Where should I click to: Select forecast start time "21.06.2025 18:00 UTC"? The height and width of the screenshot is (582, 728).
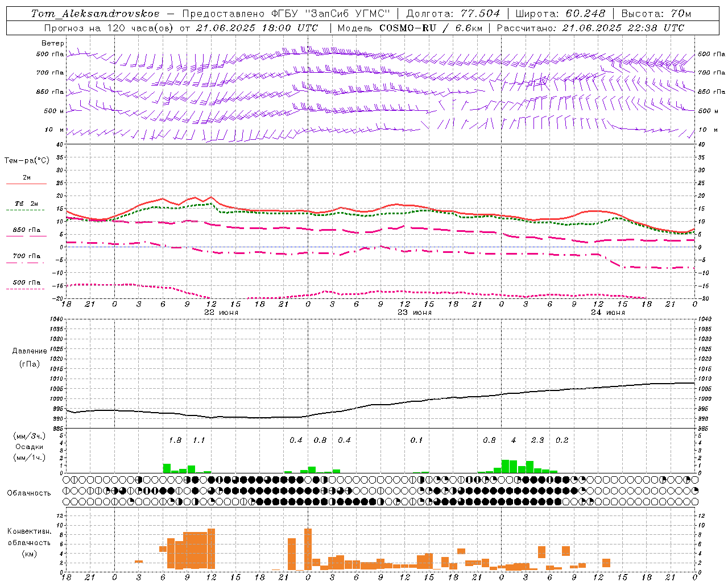257,28
